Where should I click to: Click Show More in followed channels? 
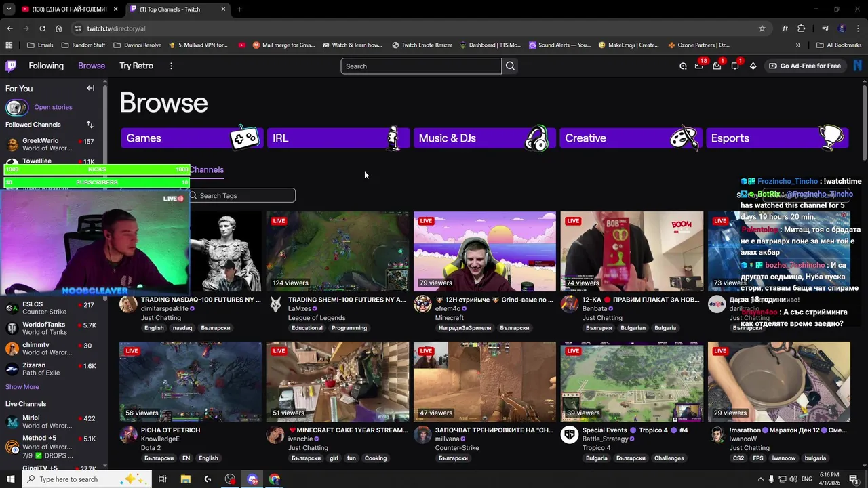pyautogui.click(x=22, y=387)
